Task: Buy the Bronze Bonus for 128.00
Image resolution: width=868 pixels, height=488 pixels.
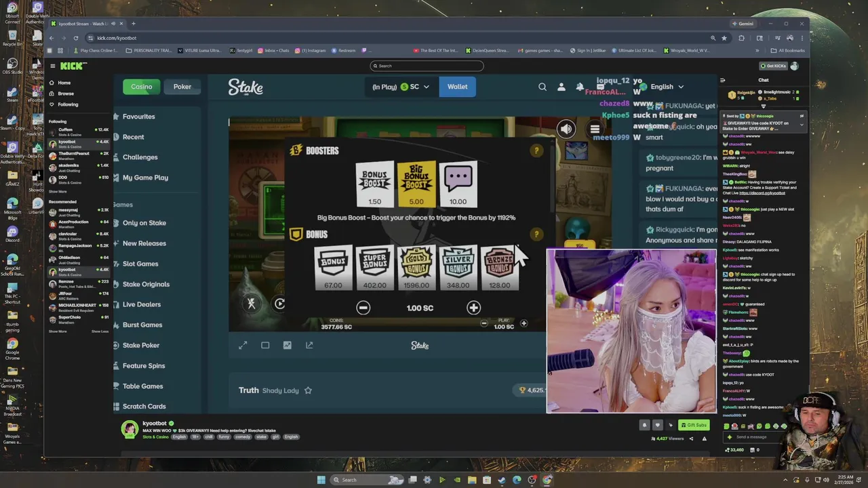Action: pyautogui.click(x=499, y=268)
